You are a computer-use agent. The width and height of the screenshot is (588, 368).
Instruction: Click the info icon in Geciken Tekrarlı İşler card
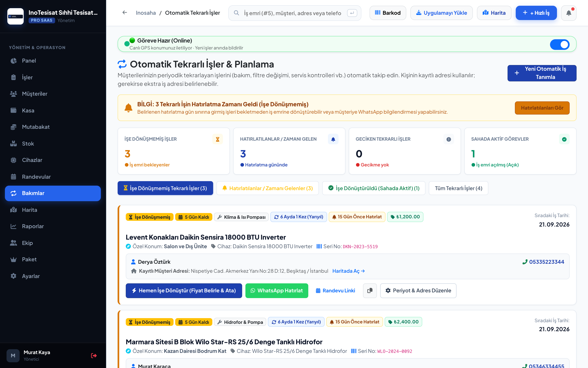(449, 139)
